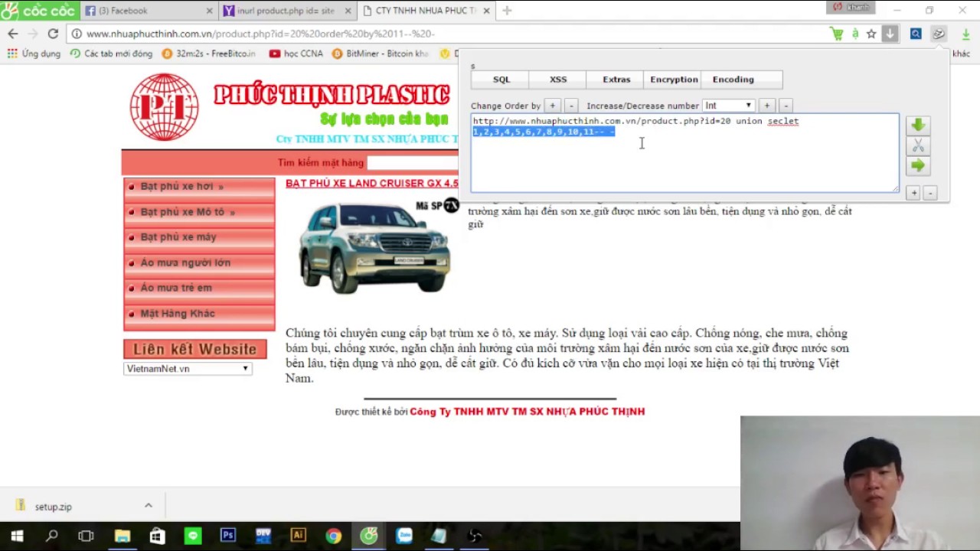Launch Illustrator from the taskbar

(x=298, y=536)
